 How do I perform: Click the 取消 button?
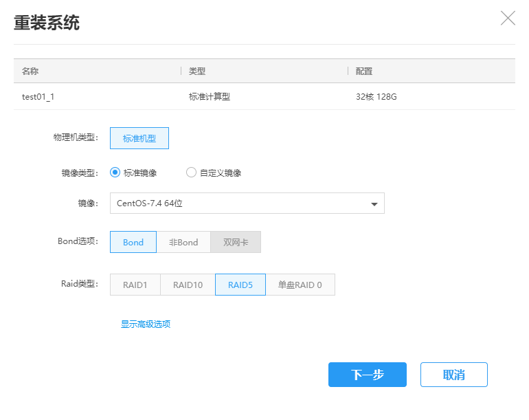pyautogui.click(x=453, y=375)
